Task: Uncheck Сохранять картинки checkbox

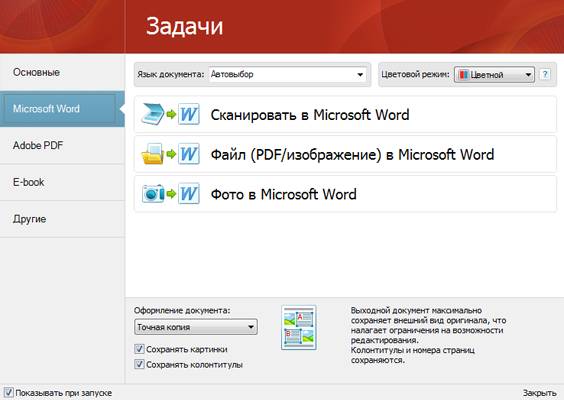Action: coord(139,349)
